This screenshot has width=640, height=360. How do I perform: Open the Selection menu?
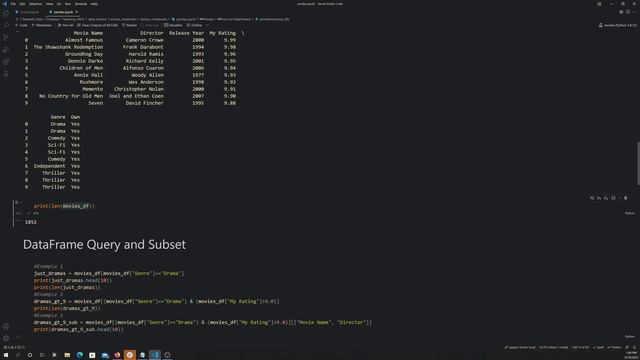35,4
